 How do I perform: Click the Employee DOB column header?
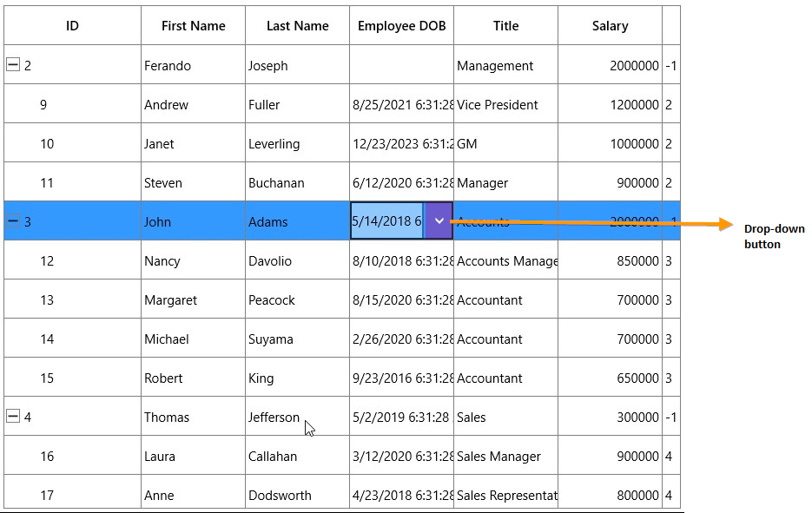pyautogui.click(x=401, y=25)
